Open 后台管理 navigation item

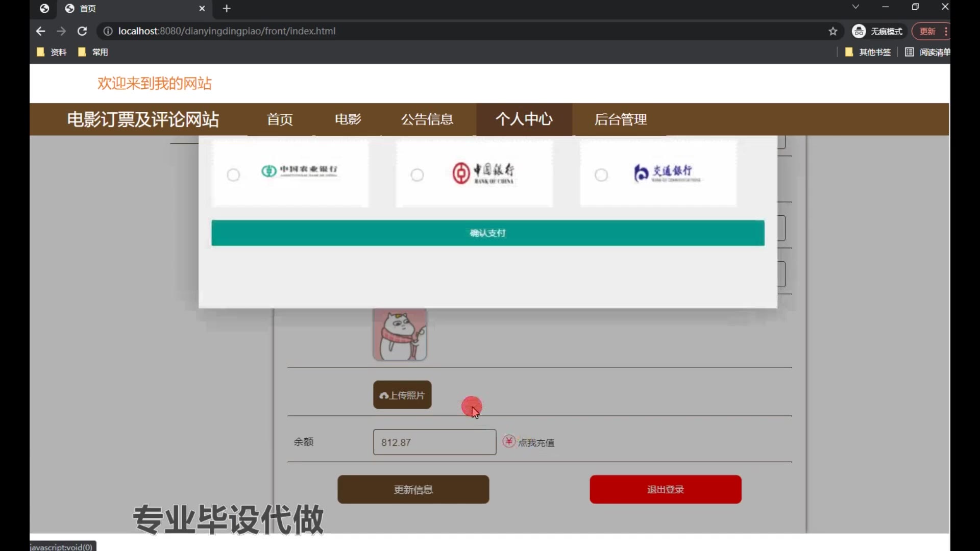coord(621,119)
